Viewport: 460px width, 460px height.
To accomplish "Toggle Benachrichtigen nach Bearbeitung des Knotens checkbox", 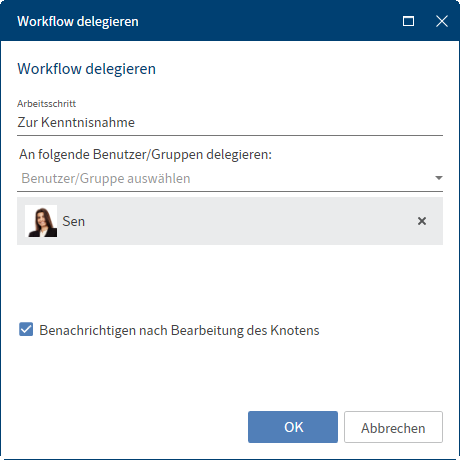I will pyautogui.click(x=26, y=329).
